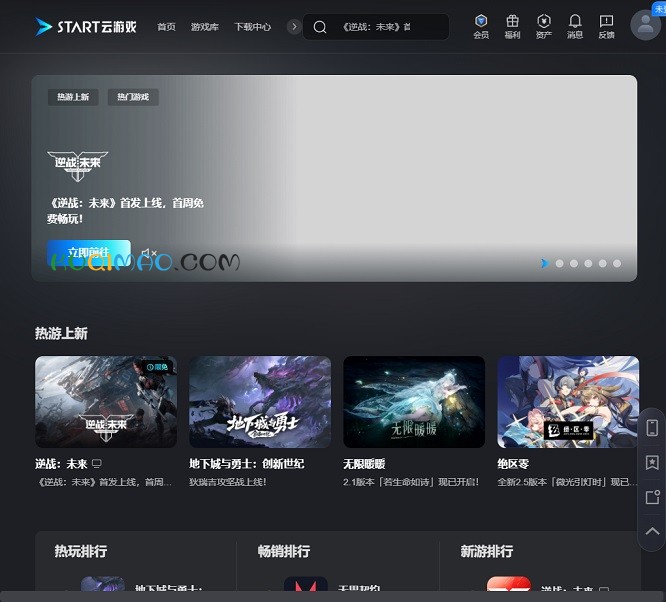Switch to the fourth carousel dot
Screen dimensions: 666x602
point(588,263)
